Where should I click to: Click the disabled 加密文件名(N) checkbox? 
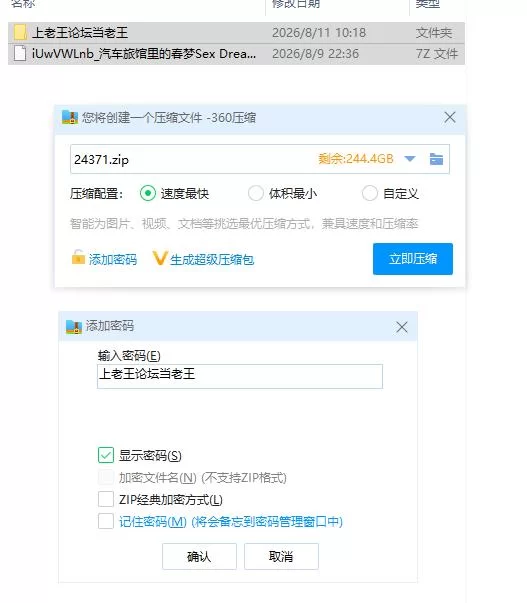[x=106, y=477]
